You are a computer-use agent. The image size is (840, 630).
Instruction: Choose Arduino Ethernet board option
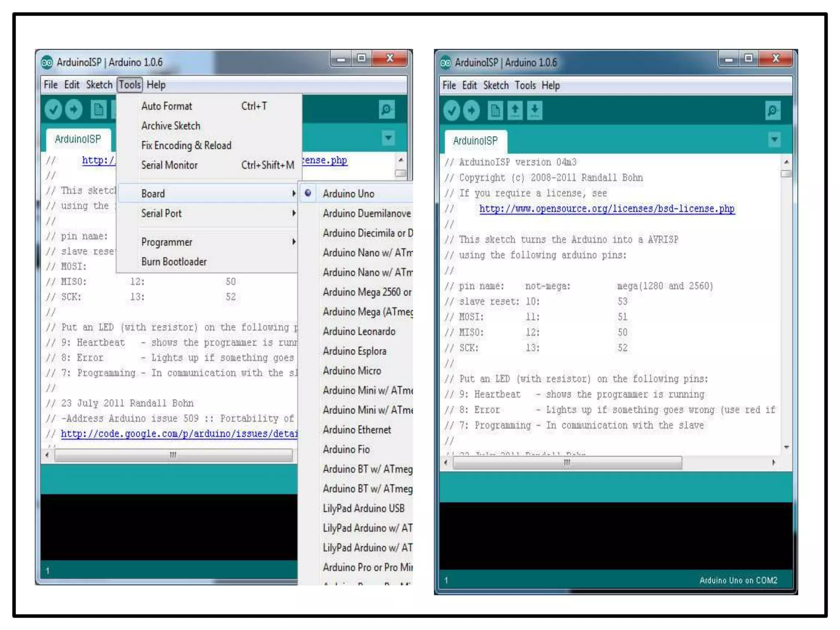pyautogui.click(x=357, y=430)
